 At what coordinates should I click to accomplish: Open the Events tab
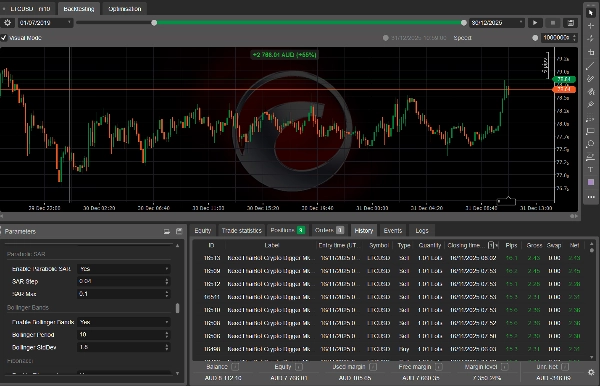[x=393, y=230]
